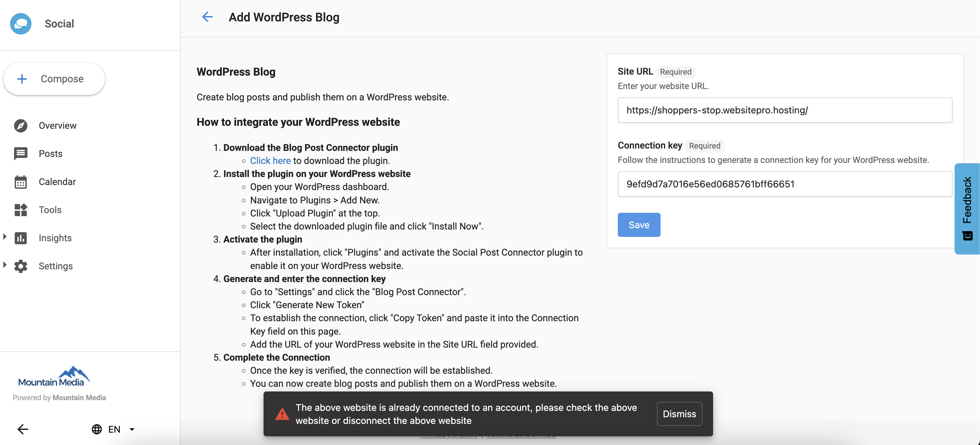Open the Feedback side tab
The width and height of the screenshot is (980, 445).
tap(967, 208)
